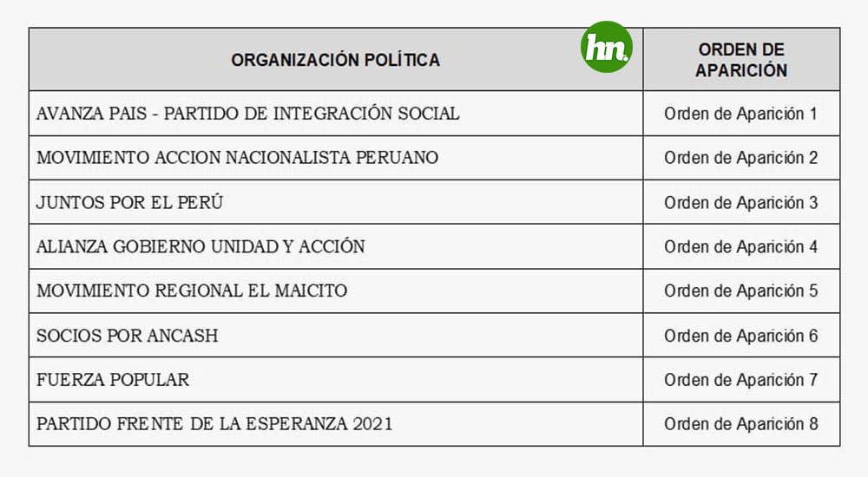Click the JUNTOS POR EL PERÚ cell
The width and height of the screenshot is (868, 477).
[336, 202]
